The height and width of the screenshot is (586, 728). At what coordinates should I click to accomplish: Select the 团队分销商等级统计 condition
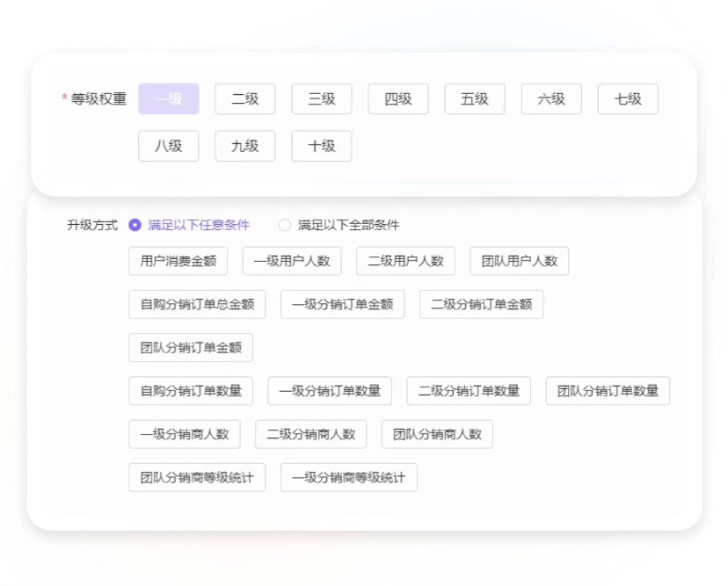pos(197,477)
